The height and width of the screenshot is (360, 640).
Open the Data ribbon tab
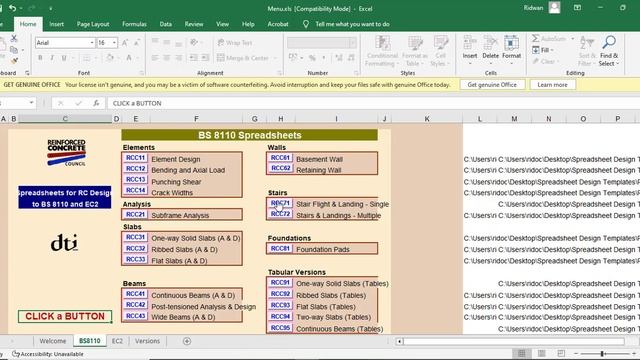coord(165,24)
